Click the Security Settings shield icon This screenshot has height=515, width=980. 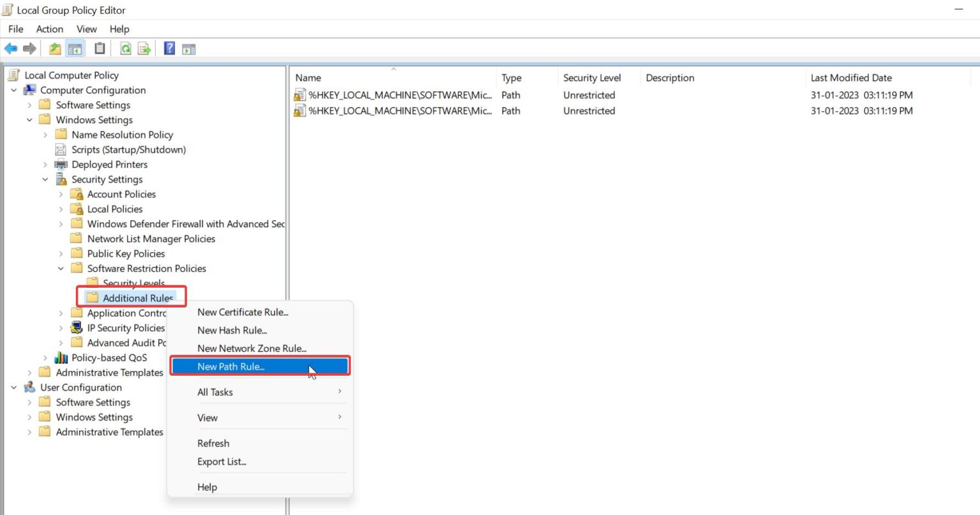(61, 179)
